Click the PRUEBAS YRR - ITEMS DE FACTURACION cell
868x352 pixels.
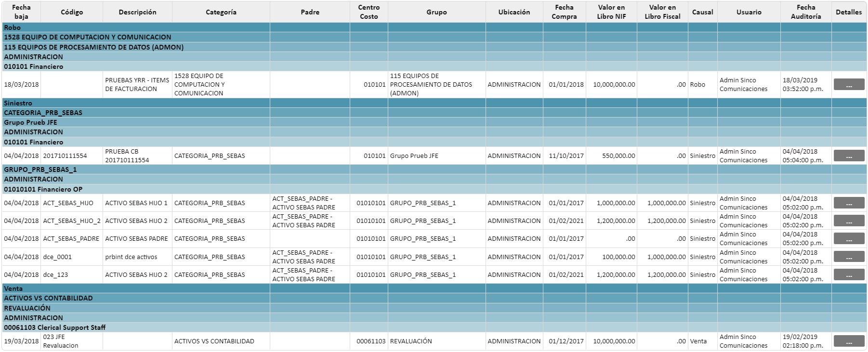137,84
